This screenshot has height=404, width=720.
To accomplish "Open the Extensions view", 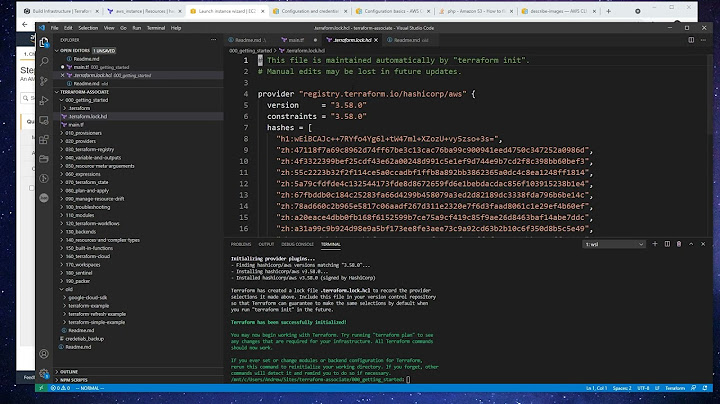I will (44, 140).
